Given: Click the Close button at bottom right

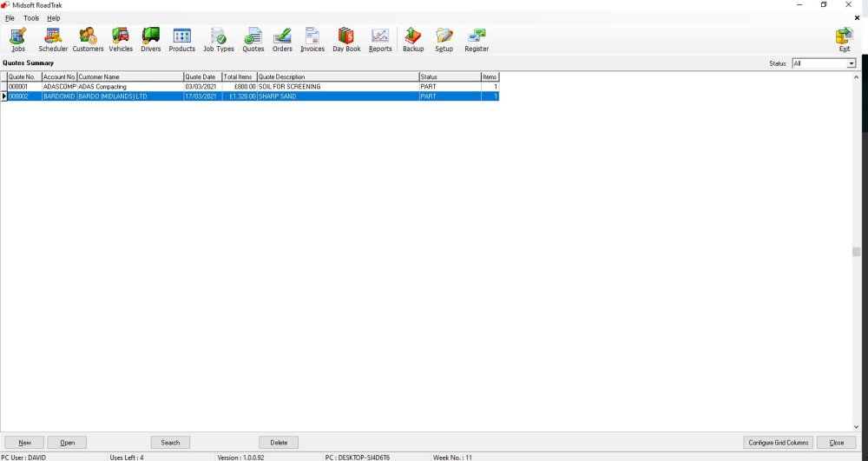Looking at the screenshot, I should tap(837, 443).
